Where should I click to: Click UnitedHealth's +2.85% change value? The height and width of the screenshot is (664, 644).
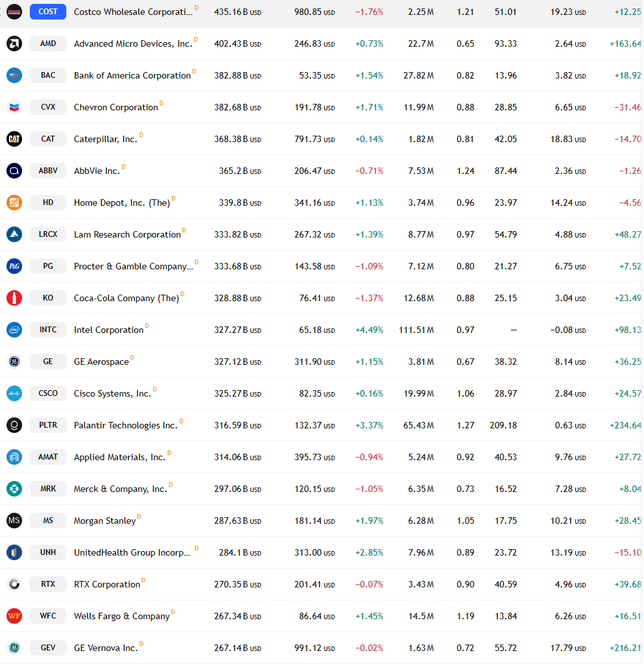click(x=369, y=552)
